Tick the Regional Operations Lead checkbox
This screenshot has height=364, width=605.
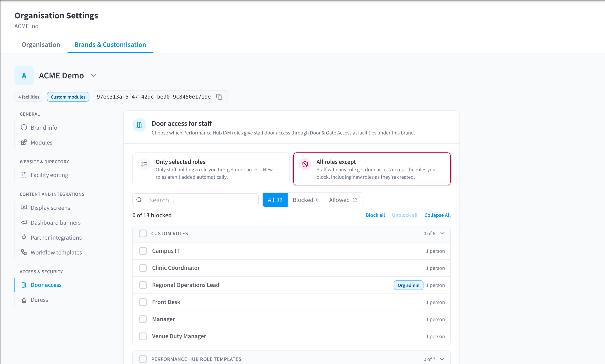tap(143, 285)
